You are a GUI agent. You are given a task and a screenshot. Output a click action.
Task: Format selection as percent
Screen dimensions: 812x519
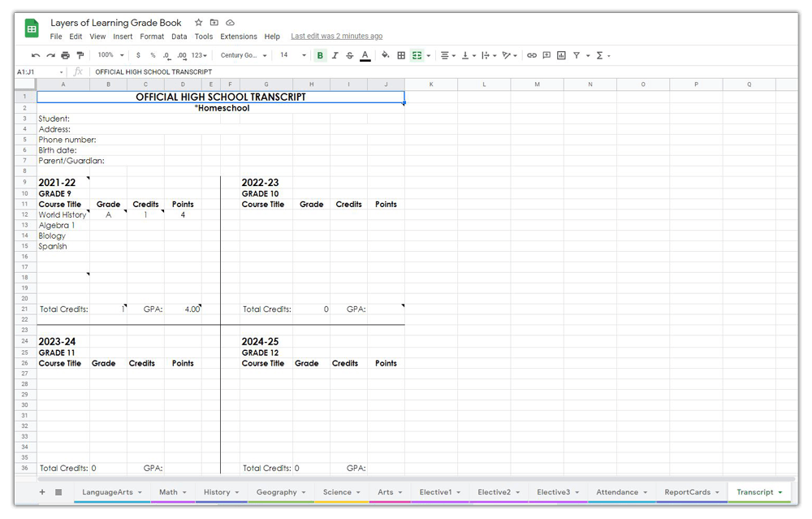(153, 55)
